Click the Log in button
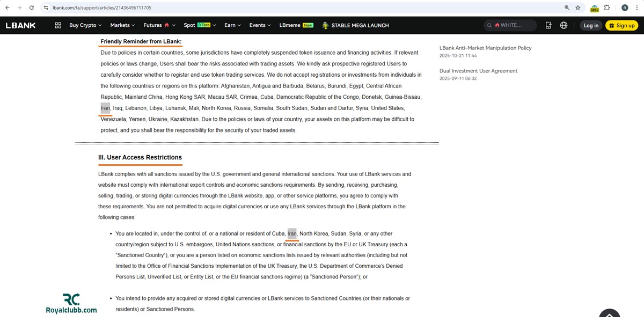 591,25
